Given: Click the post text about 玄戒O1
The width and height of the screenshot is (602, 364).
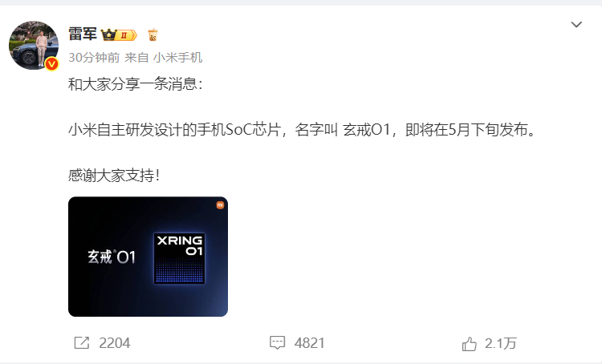Looking at the screenshot, I should click(301, 130).
